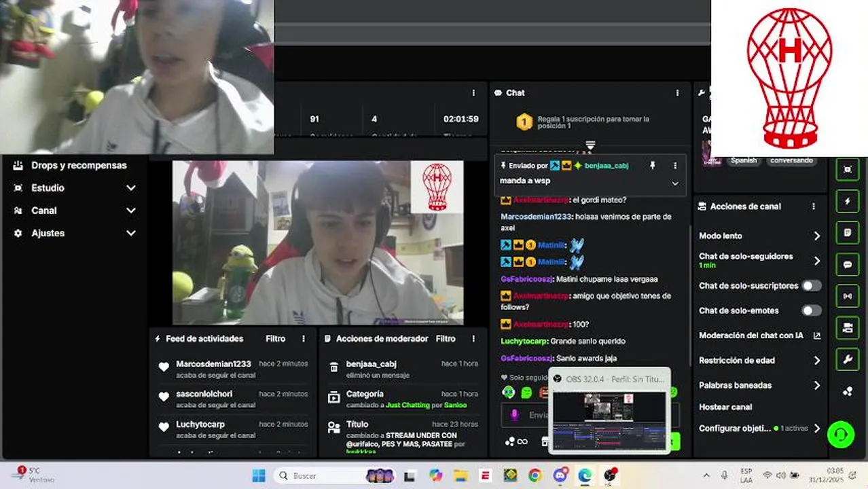This screenshot has height=489, width=868.
Task: Toggle Chat de solo-suscriptores switch
Action: tap(812, 286)
